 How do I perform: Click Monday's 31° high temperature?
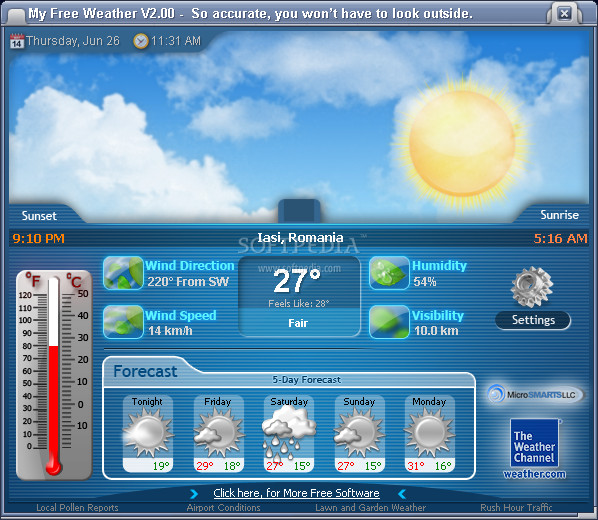click(x=416, y=466)
